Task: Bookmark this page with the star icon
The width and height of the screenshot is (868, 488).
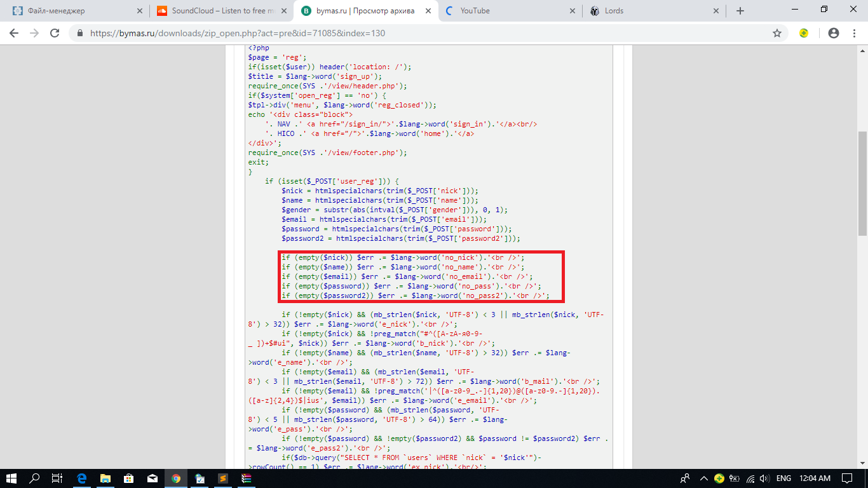Action: click(x=776, y=33)
